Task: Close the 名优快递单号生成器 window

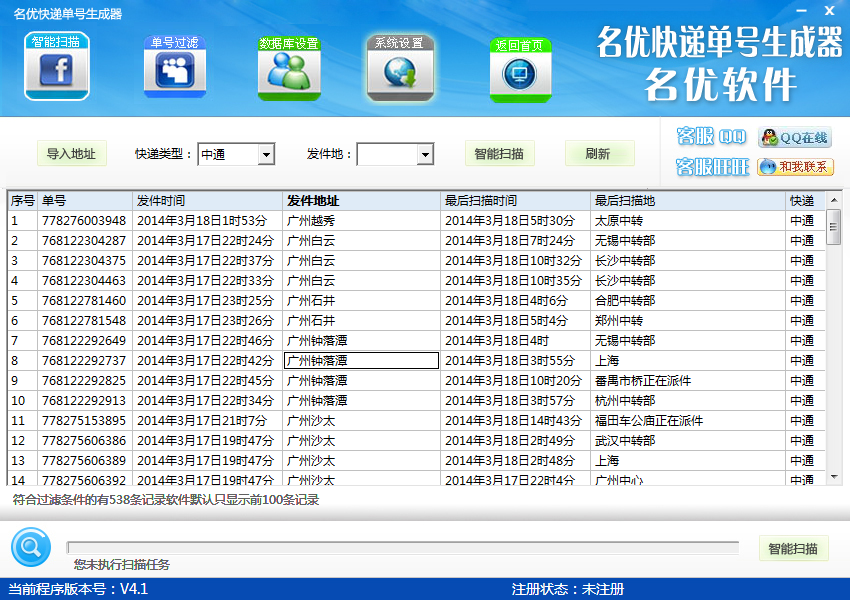Action: point(829,10)
